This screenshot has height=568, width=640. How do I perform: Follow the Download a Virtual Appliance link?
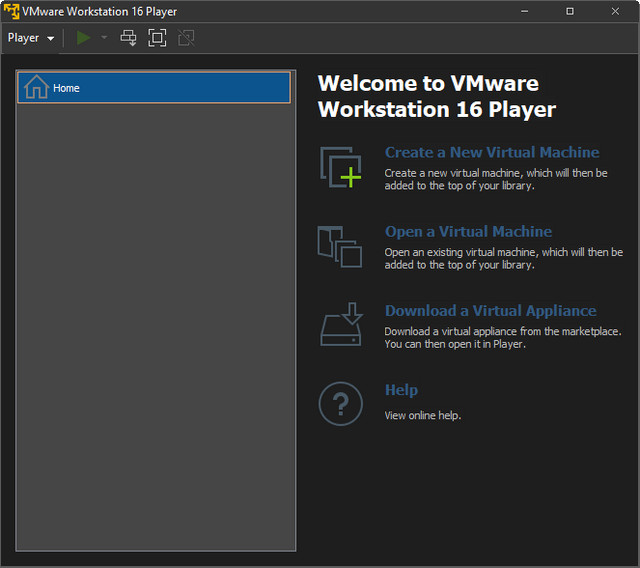coord(490,310)
